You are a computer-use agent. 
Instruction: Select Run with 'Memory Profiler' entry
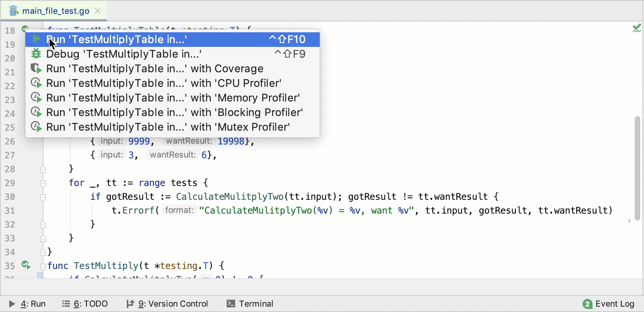pos(173,98)
